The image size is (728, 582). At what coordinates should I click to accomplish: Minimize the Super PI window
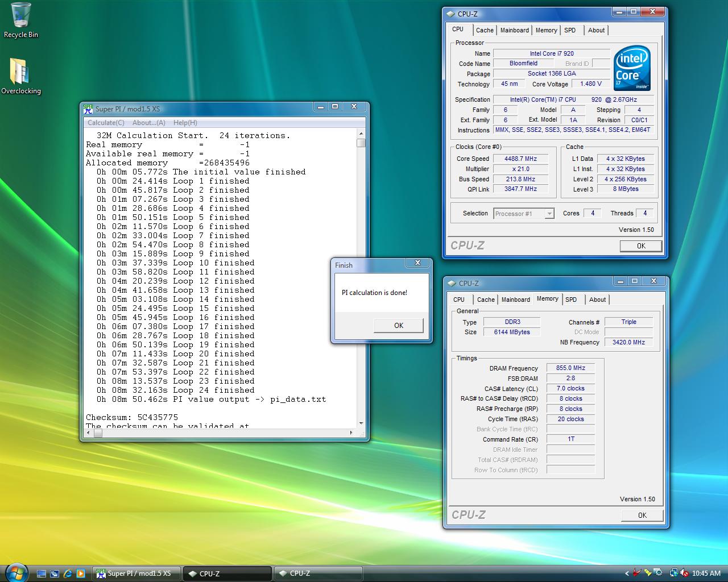click(321, 106)
